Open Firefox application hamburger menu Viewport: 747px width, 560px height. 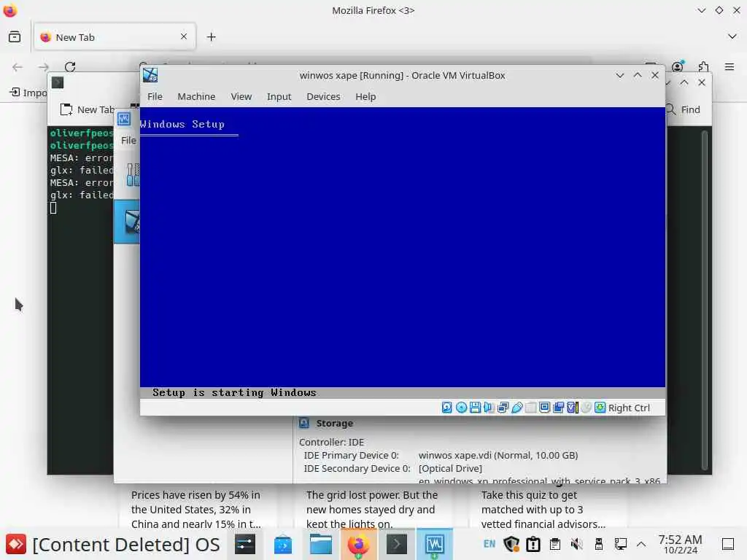coord(729,66)
